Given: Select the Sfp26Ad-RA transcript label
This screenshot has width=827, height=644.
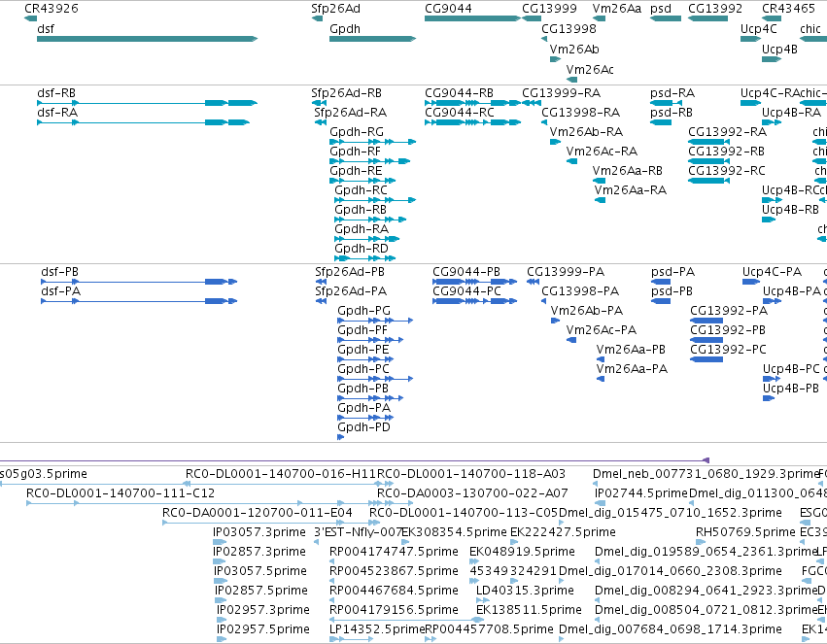Looking at the screenshot, I should coord(350,113).
